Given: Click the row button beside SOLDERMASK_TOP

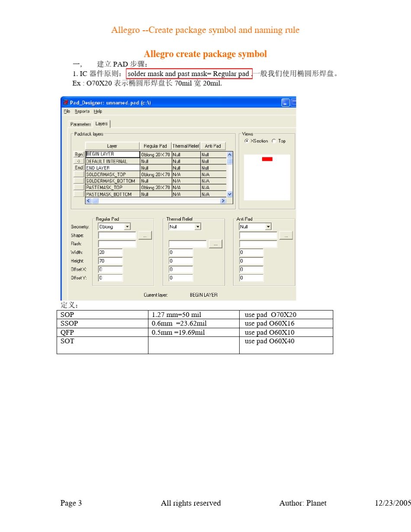Looking at the screenshot, I should 79,174.
